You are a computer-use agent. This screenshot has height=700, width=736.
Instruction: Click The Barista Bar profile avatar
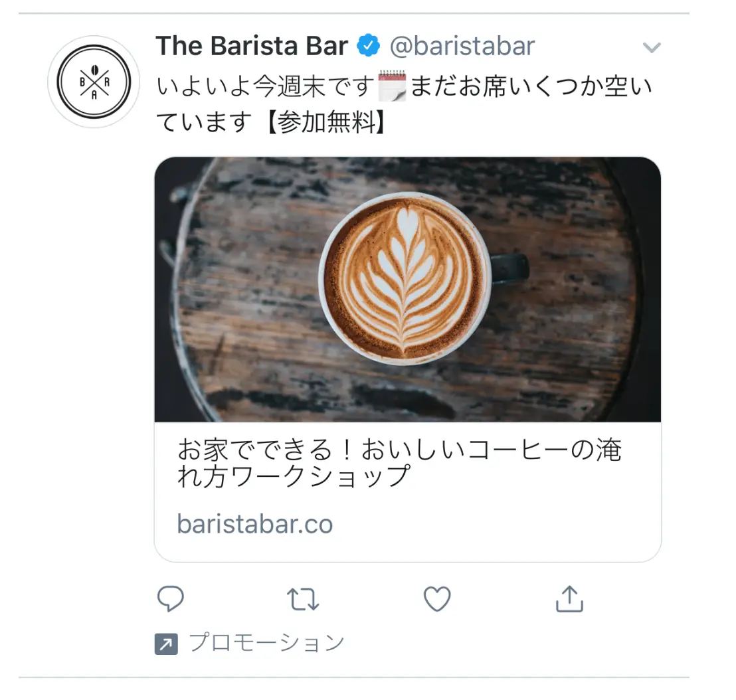point(94,82)
